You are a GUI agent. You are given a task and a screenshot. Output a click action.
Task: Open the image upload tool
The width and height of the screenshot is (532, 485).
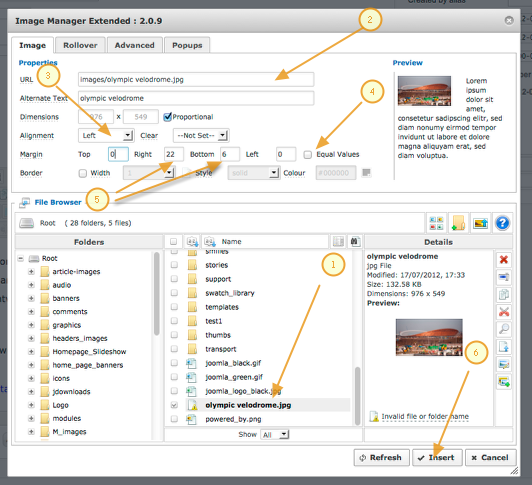(x=480, y=223)
